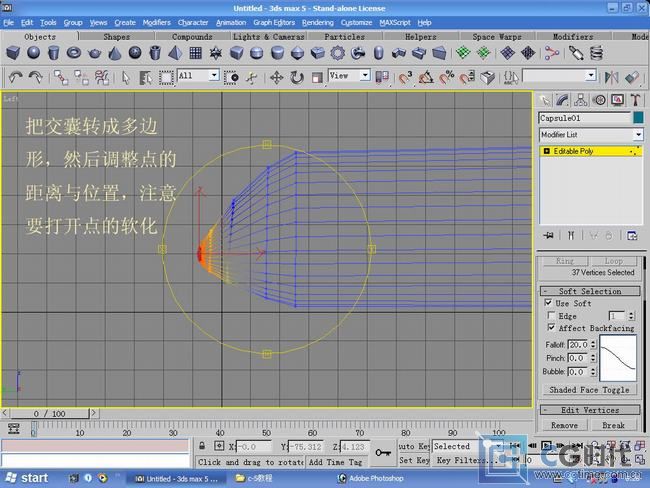Switch to the Lights & Cameras tab
This screenshot has width=650, height=488.
(x=269, y=36)
